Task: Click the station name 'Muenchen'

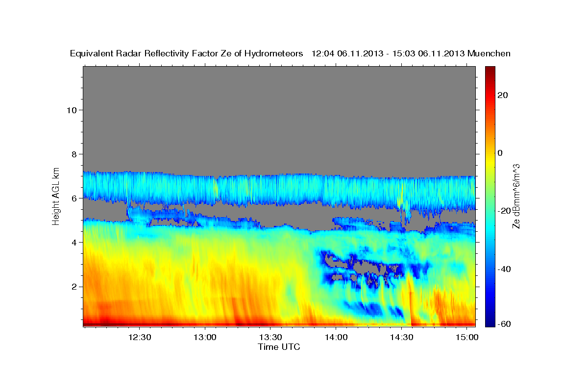Action: [489, 53]
